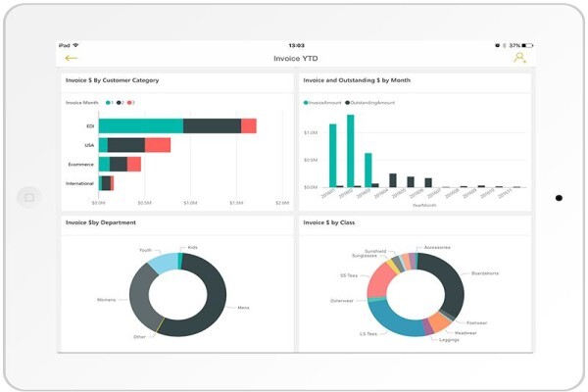
Task: Select the SS Tees red segment
Action: coord(378,280)
